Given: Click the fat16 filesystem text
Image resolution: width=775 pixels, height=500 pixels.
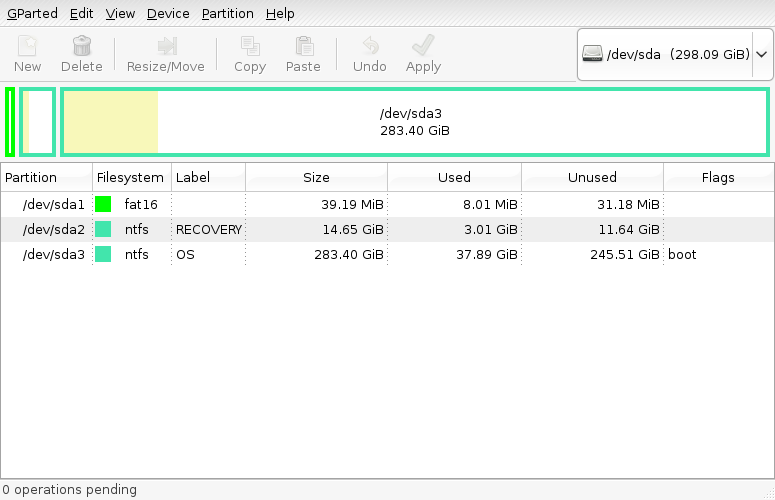Looking at the screenshot, I should pos(141,204).
